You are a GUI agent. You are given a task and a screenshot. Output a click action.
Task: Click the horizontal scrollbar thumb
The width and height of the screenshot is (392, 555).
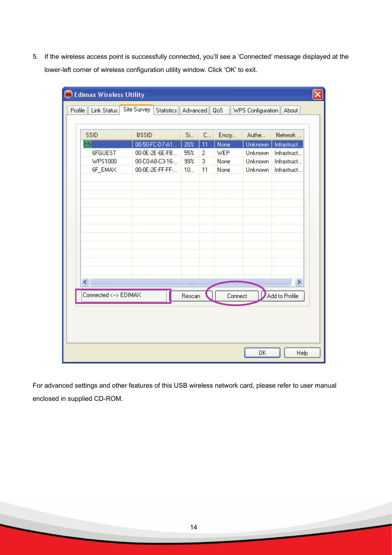click(x=190, y=282)
